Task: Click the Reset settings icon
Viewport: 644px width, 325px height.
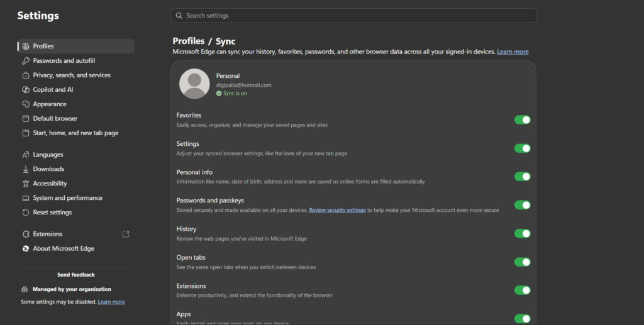Action: [x=25, y=212]
